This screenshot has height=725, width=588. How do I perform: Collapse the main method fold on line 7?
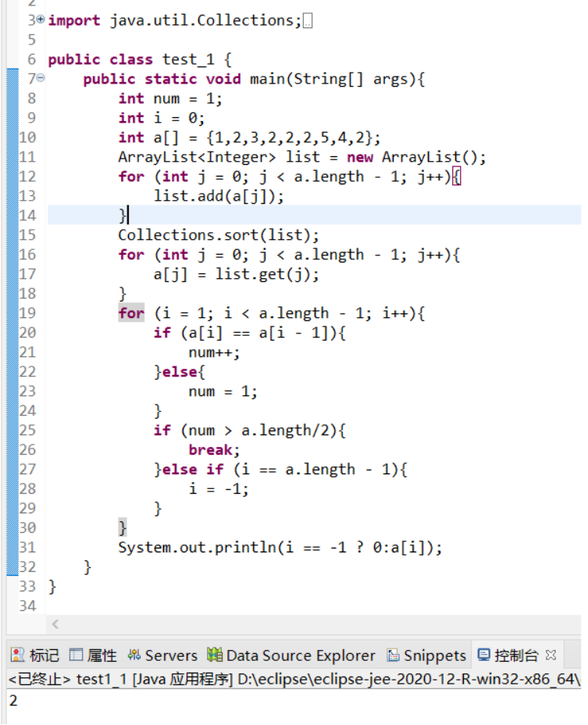(41, 77)
